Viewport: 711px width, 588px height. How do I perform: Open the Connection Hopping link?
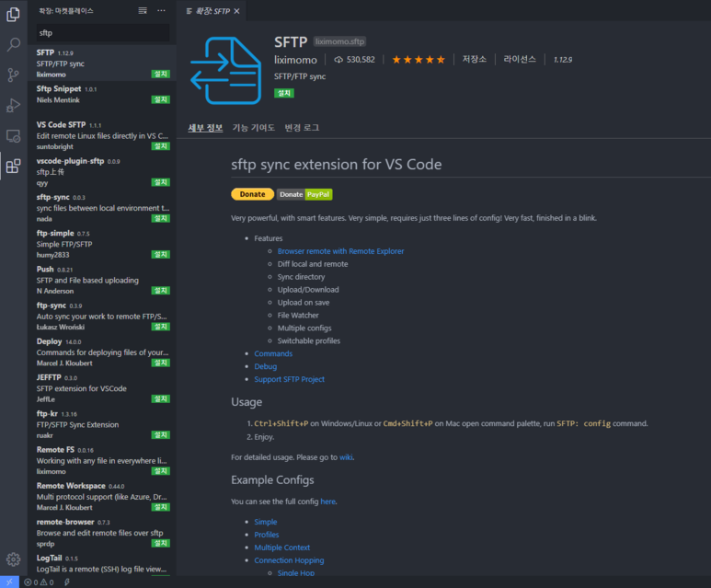289,560
